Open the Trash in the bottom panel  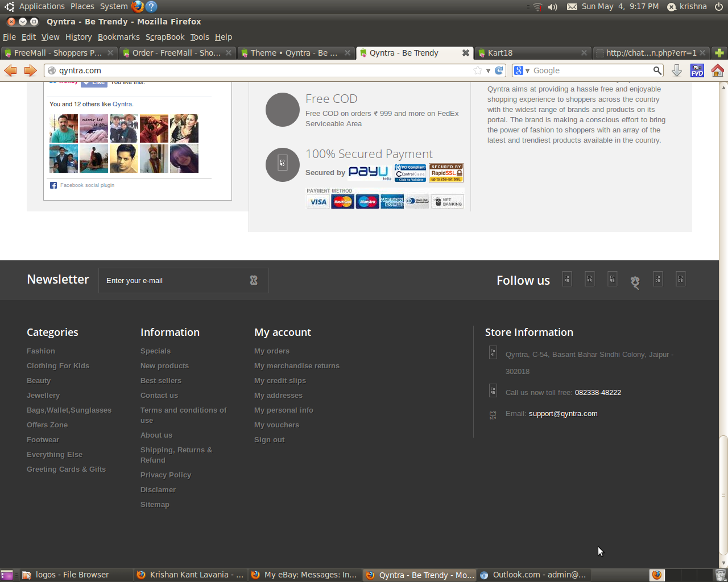[x=721, y=575]
